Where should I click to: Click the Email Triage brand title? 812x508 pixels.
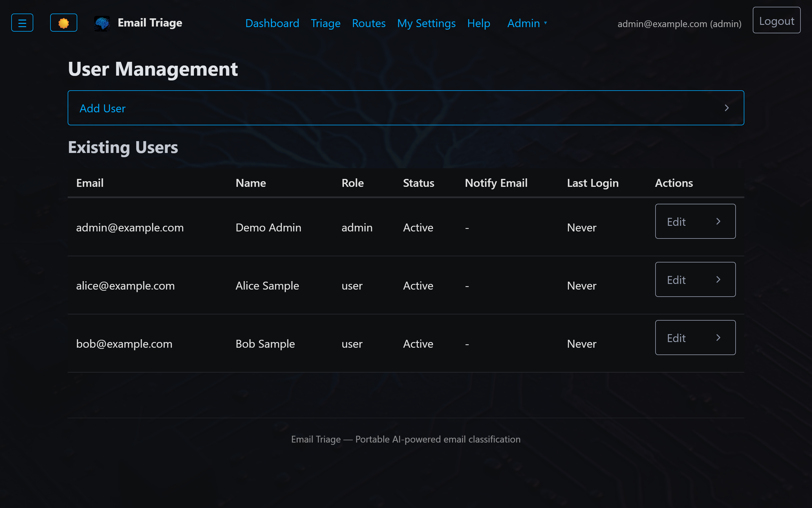coord(150,23)
